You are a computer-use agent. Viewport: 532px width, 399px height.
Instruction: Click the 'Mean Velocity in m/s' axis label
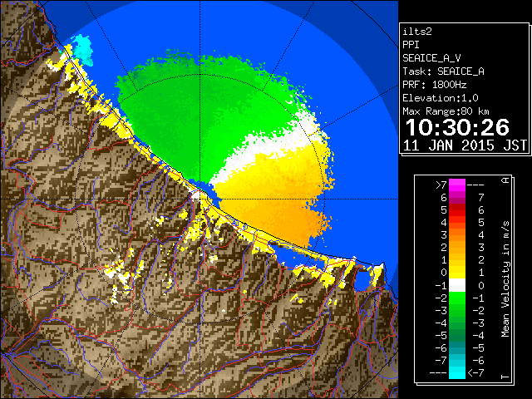click(505, 278)
